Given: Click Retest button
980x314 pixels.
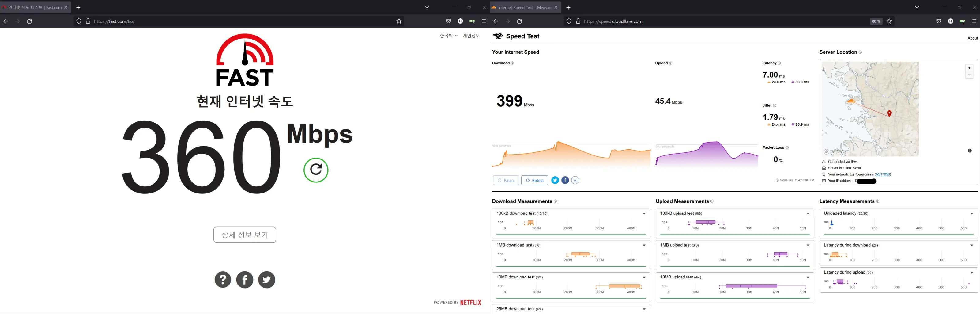Looking at the screenshot, I should (x=534, y=180).
